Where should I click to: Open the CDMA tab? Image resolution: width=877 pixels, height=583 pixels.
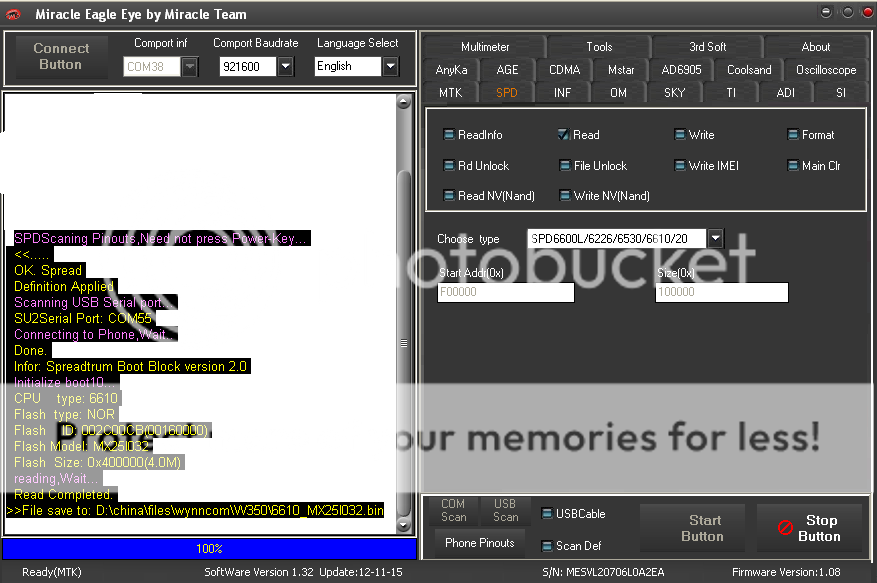click(564, 70)
